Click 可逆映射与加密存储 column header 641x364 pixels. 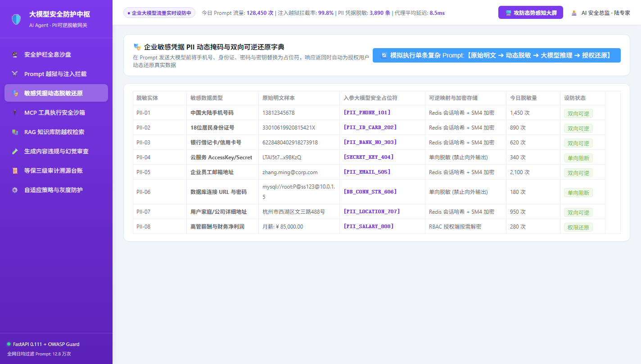click(466, 98)
